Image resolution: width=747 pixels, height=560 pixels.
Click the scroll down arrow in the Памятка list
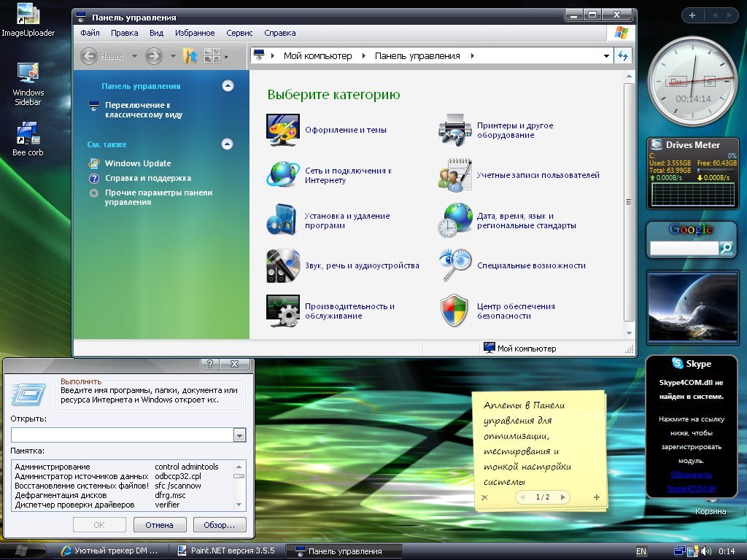click(239, 505)
